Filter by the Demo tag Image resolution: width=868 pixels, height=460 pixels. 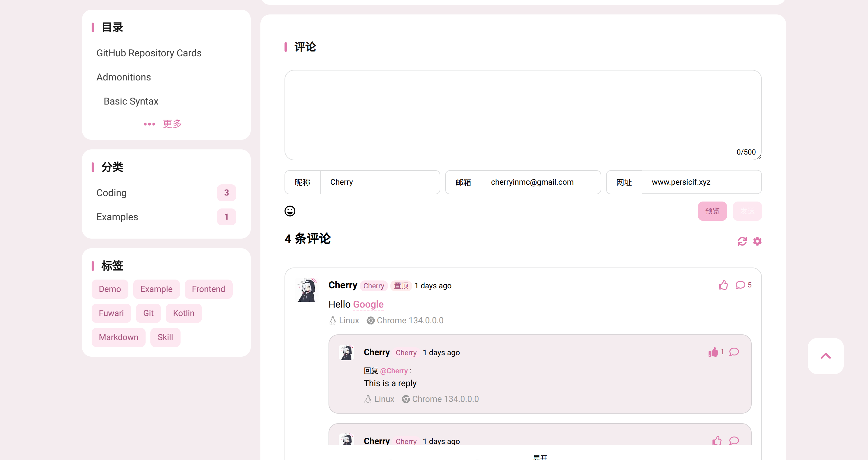point(110,289)
